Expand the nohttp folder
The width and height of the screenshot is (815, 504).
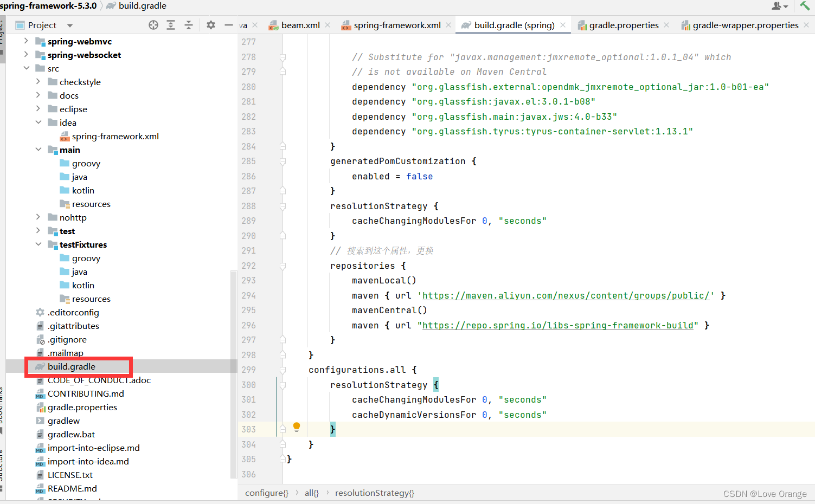[38, 217]
